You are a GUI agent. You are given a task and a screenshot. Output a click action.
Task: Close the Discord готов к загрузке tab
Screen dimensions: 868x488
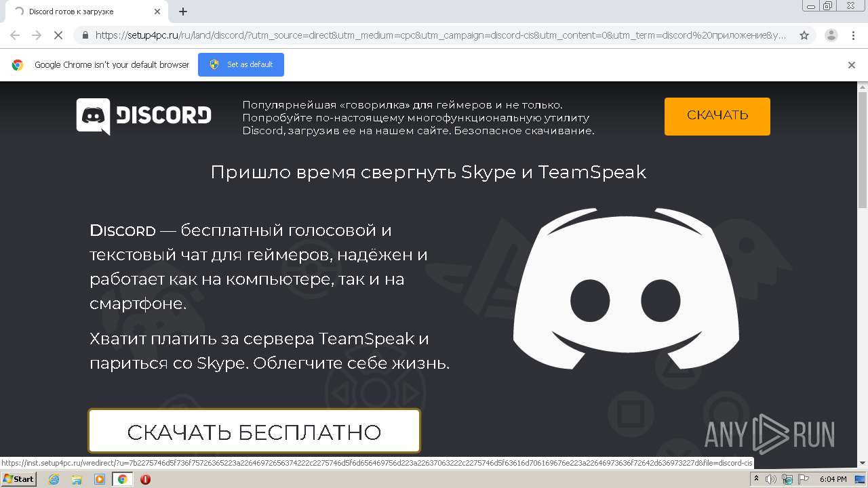(x=157, y=12)
